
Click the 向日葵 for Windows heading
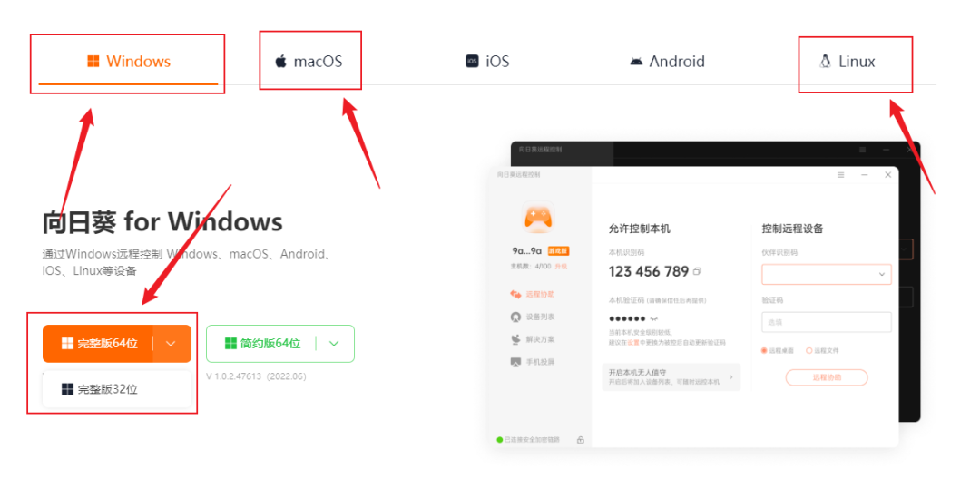click(x=162, y=221)
